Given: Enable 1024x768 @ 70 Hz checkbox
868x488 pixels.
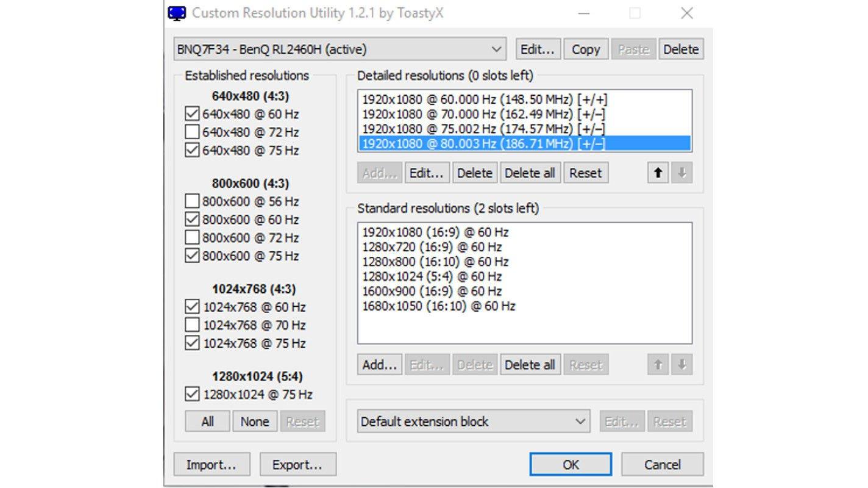Looking at the screenshot, I should (x=192, y=325).
